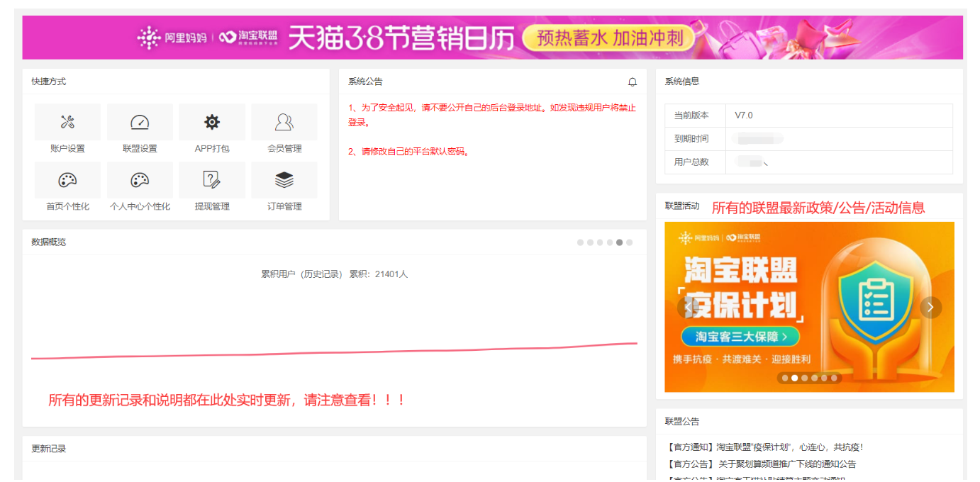
Task: Jump to last slide dot on 疫保计划 banner
Action: [835, 378]
